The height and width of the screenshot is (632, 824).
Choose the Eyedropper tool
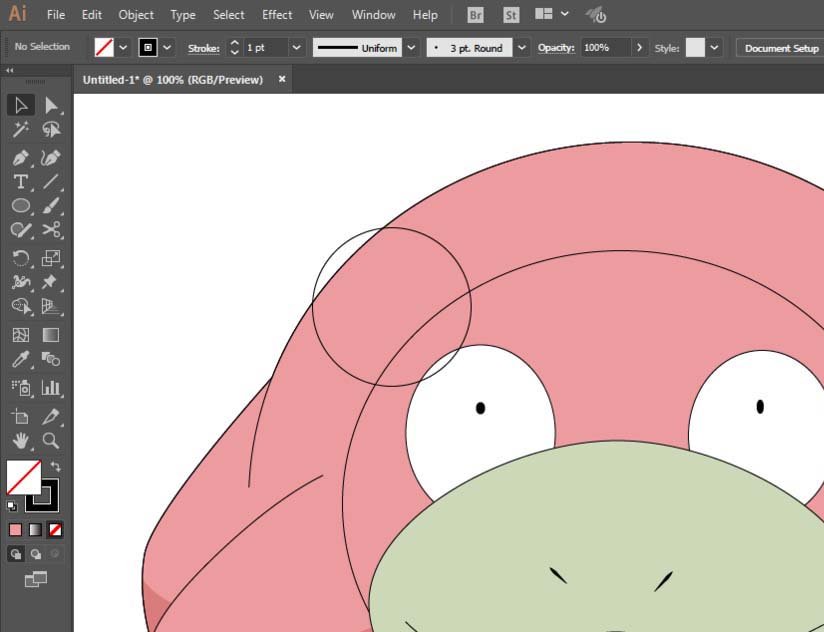pos(20,360)
